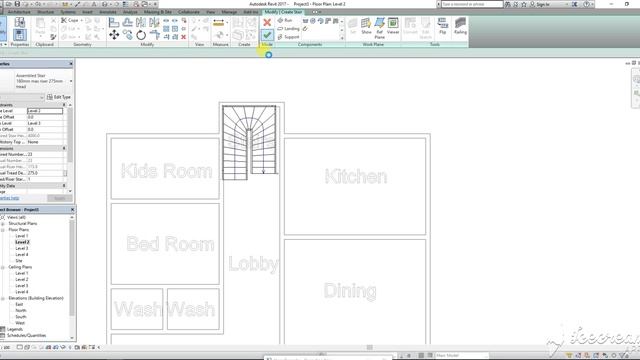Viewport: 640px width, 360px height.
Task: Click the Edit Type button
Action: [59, 97]
